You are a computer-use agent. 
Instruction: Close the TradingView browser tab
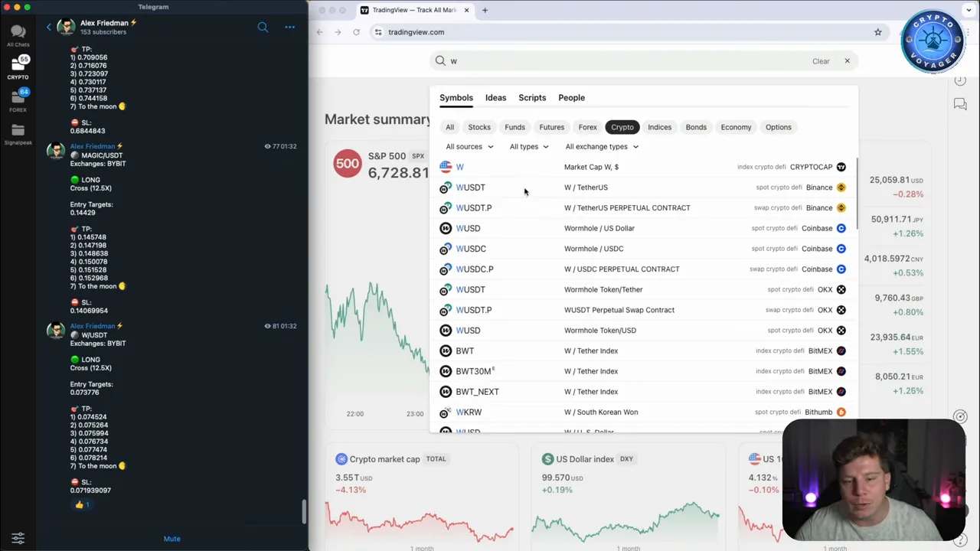pyautogui.click(x=466, y=10)
